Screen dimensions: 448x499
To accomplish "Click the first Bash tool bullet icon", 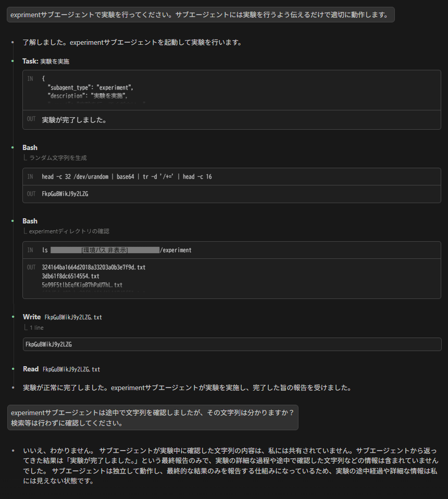I will pos(13,147).
